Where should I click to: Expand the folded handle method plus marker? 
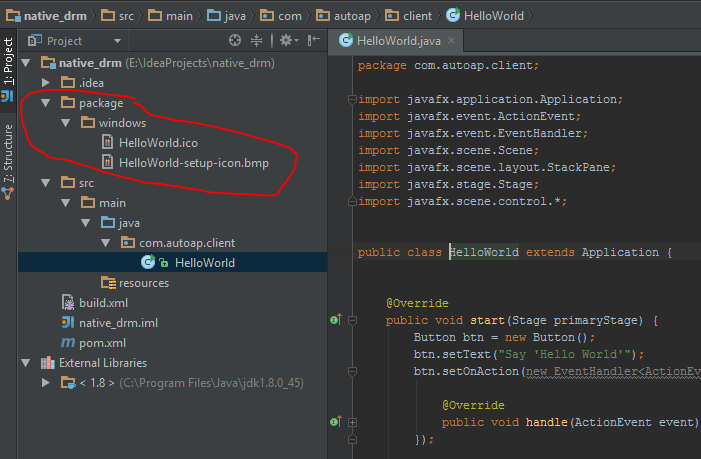point(352,422)
